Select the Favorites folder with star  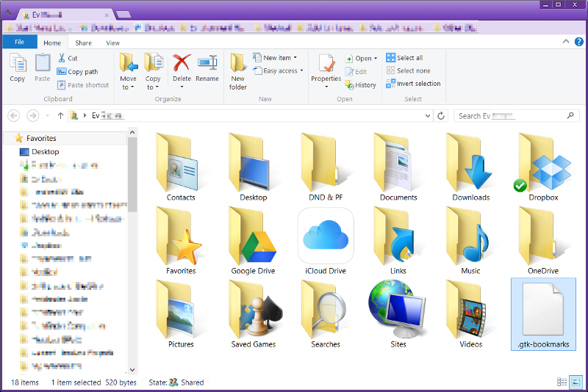(181, 241)
